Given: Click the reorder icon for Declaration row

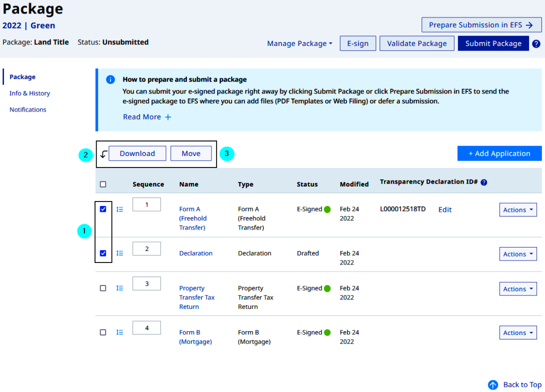Looking at the screenshot, I should [x=119, y=253].
